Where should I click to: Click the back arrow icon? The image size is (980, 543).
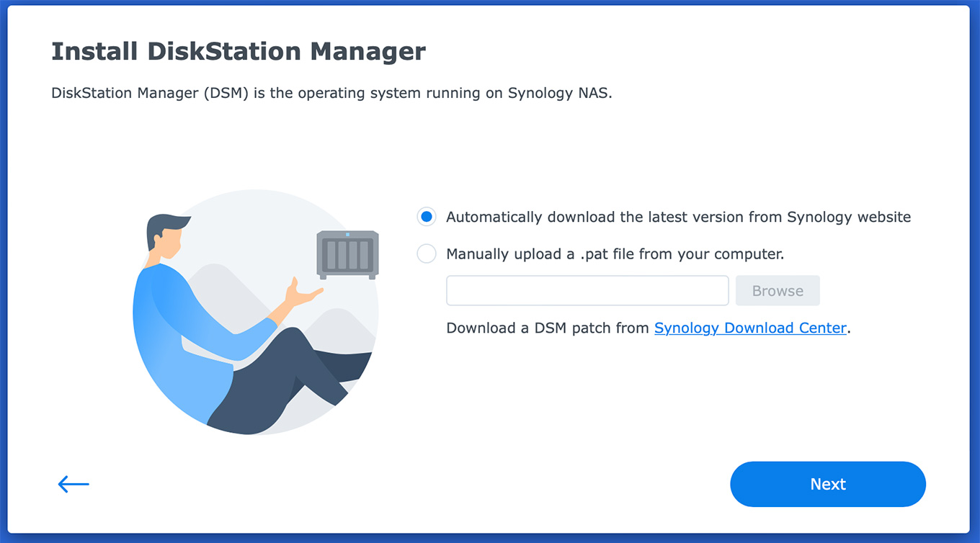pyautogui.click(x=73, y=484)
